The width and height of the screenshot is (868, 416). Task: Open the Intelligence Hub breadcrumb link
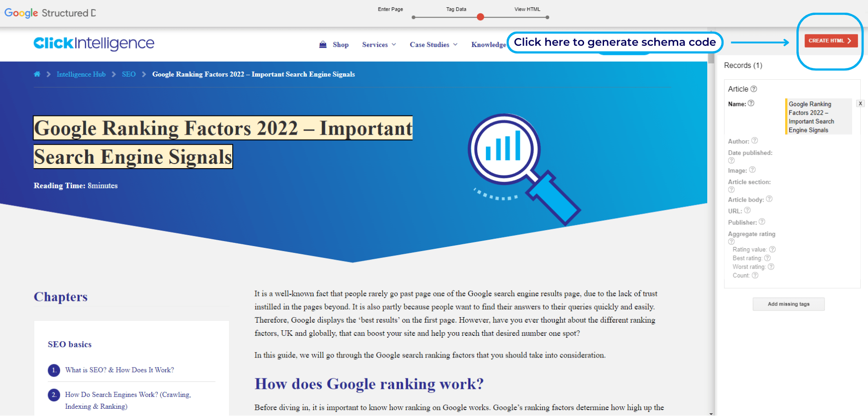81,74
